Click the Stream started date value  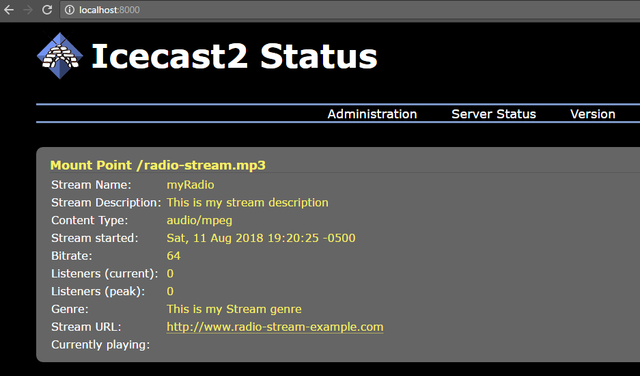tap(261, 238)
